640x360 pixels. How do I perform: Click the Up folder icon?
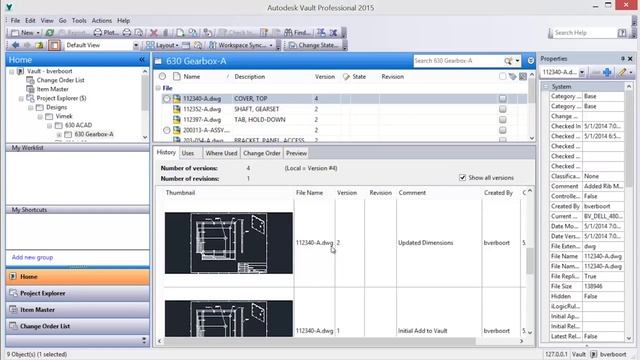tap(40, 45)
